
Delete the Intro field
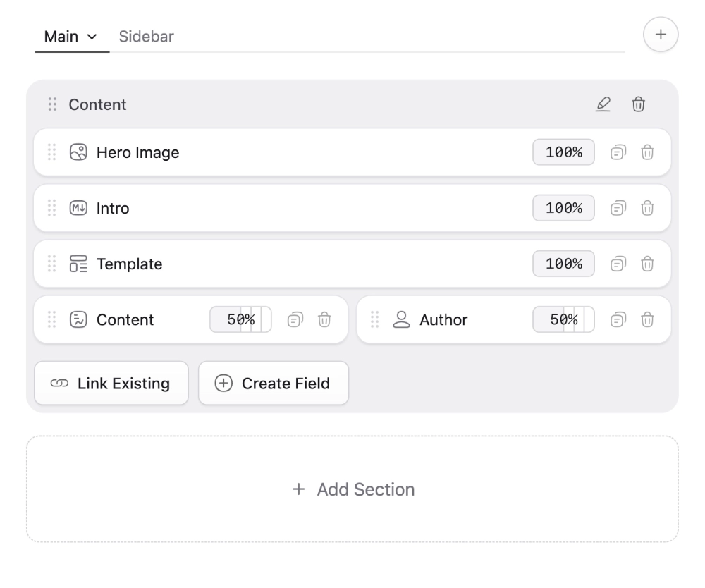coord(647,208)
